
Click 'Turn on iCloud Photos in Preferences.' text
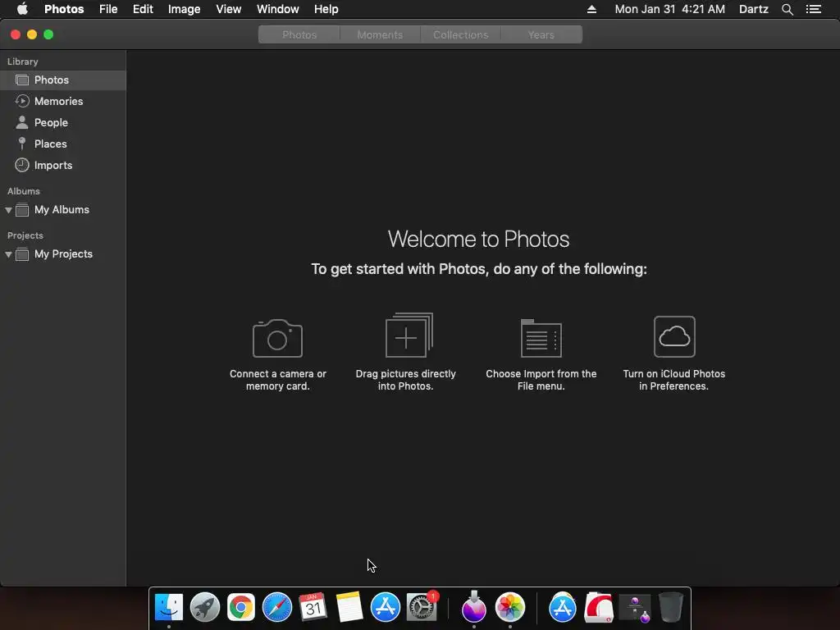[x=674, y=380]
